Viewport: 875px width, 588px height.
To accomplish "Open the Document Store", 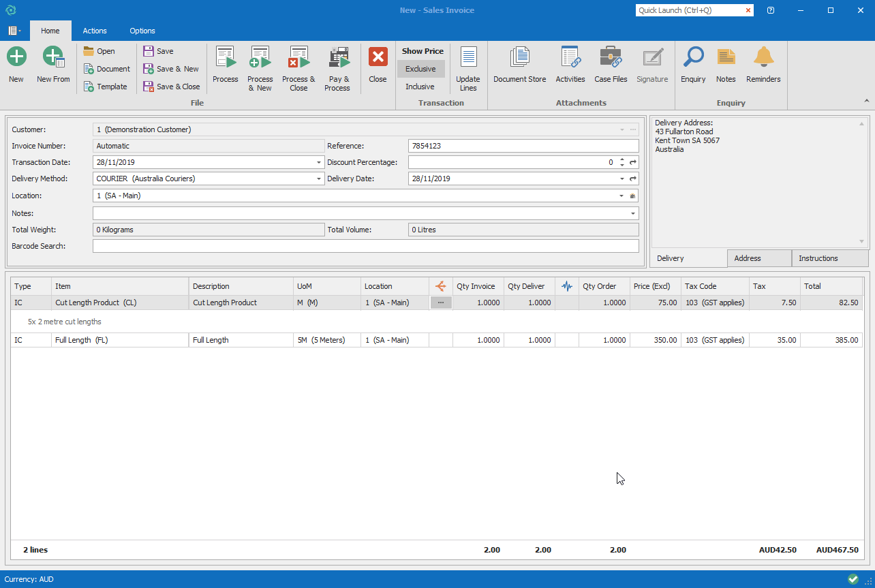I will coord(519,65).
